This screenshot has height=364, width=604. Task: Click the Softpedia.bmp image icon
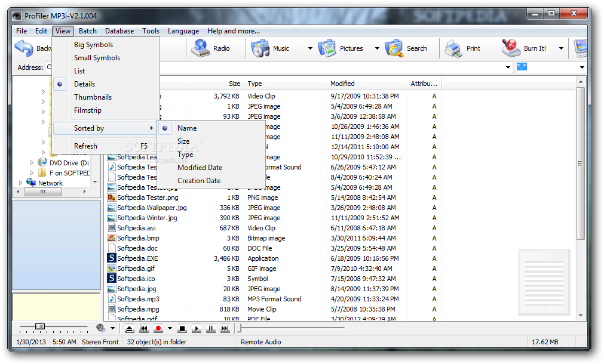click(112, 237)
